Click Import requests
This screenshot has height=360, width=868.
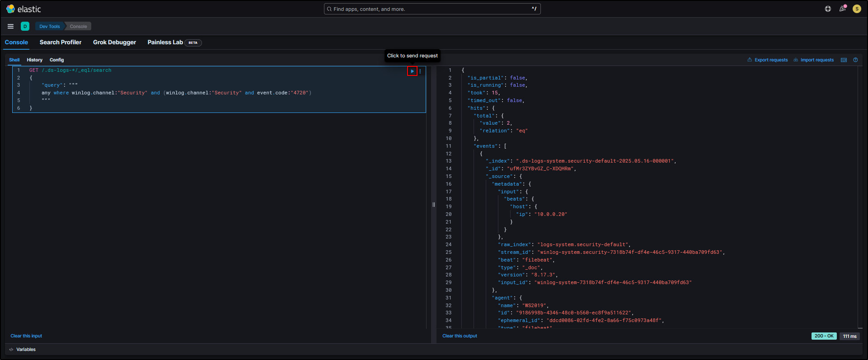[814, 60]
